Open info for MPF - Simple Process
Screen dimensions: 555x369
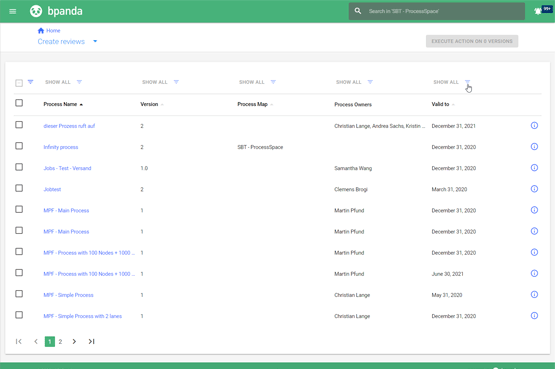[x=534, y=295]
